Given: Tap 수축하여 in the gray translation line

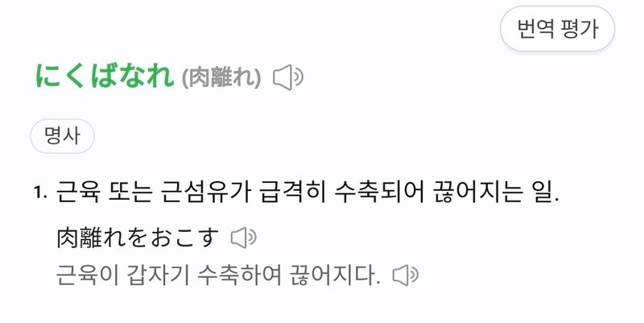Looking at the screenshot, I should [239, 275].
